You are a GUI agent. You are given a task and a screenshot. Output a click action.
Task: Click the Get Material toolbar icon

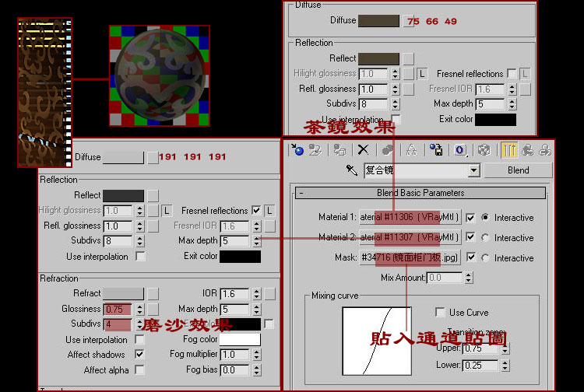[x=297, y=149]
